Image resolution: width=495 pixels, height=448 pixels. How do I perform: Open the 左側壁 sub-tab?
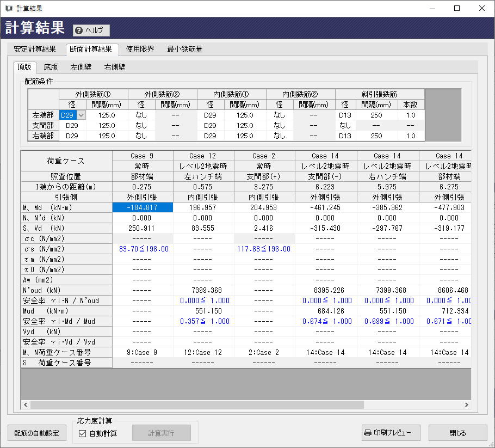click(81, 67)
